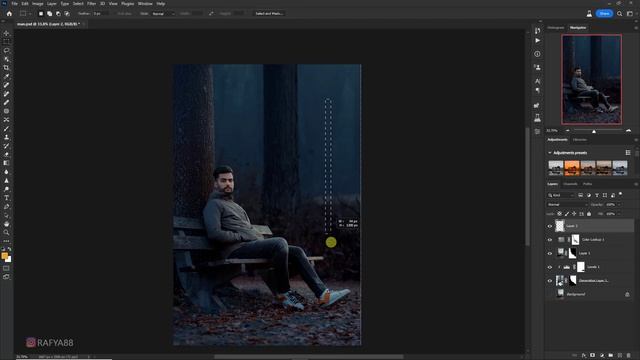Click the Navigator zoom out button
This screenshot has width=640, height=360.
tap(568, 131)
